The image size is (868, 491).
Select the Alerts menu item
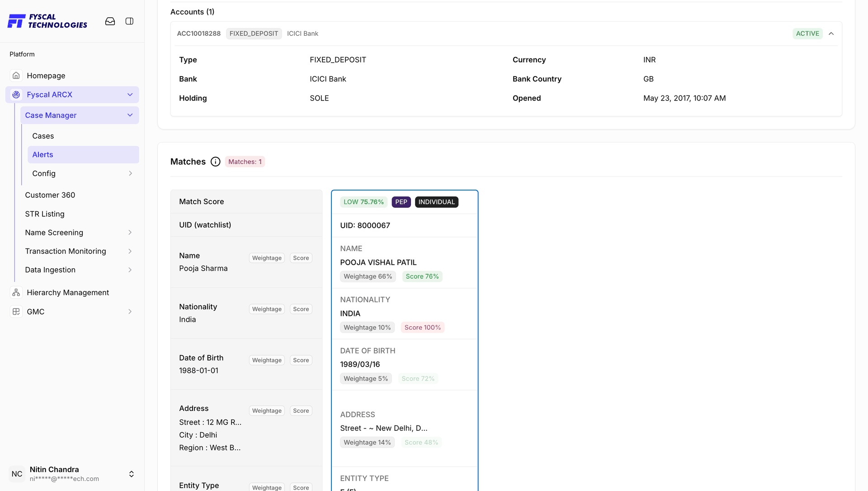coord(83,155)
